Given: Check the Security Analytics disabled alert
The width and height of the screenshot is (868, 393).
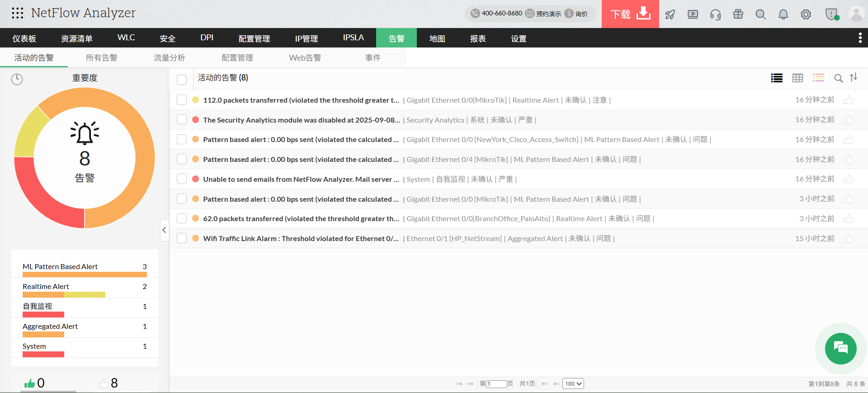Looking at the screenshot, I should [x=182, y=119].
